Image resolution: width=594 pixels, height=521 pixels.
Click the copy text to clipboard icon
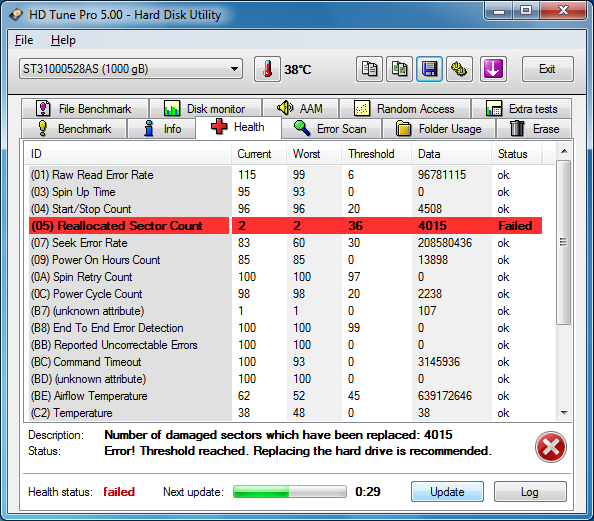(369, 69)
